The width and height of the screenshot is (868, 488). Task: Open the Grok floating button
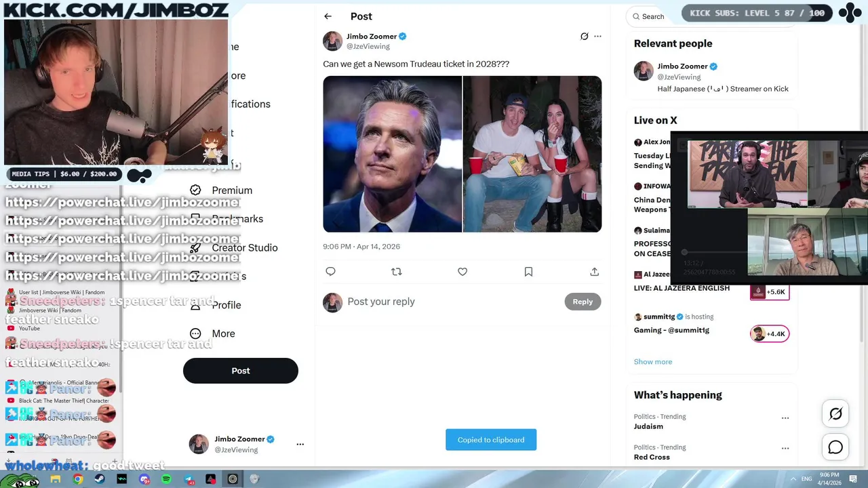pyautogui.click(x=835, y=413)
